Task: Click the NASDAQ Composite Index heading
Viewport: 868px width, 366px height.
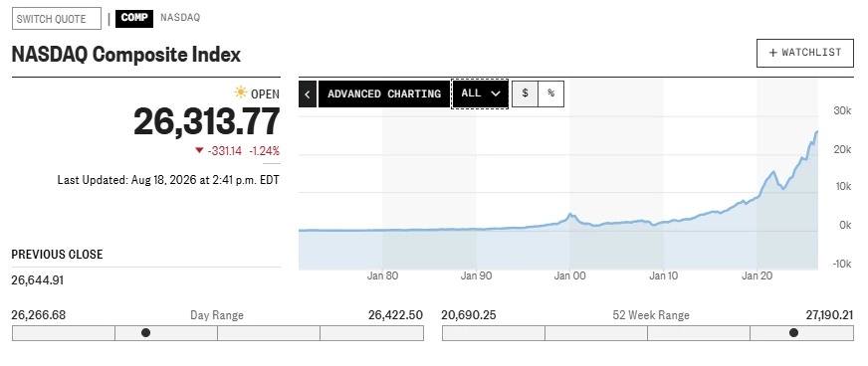Action: (x=126, y=55)
